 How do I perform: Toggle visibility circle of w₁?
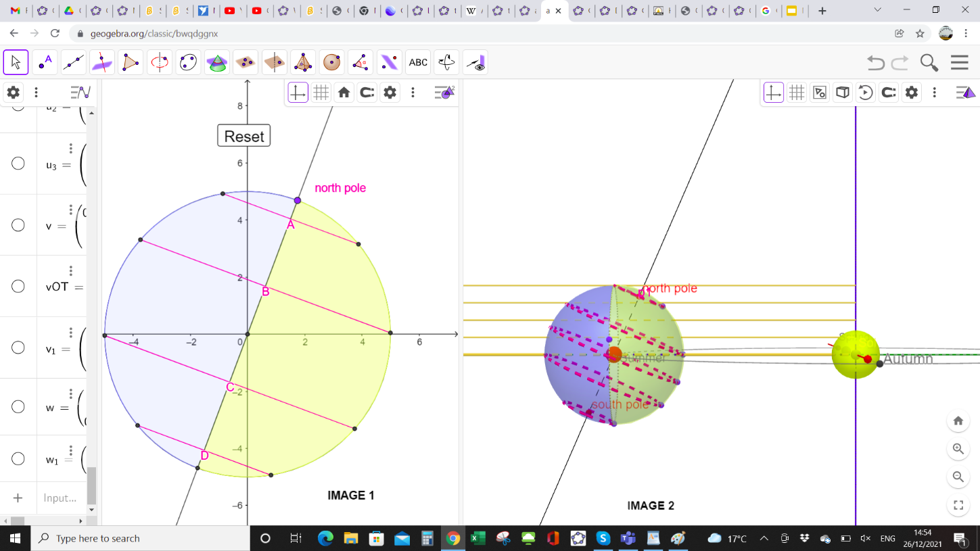click(18, 459)
